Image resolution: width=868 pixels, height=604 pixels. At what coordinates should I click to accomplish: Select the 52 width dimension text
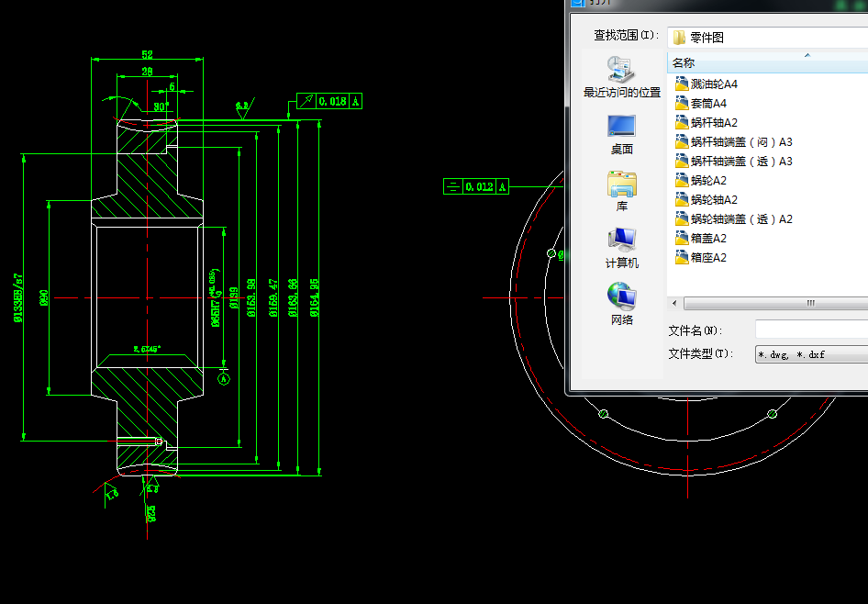click(147, 54)
